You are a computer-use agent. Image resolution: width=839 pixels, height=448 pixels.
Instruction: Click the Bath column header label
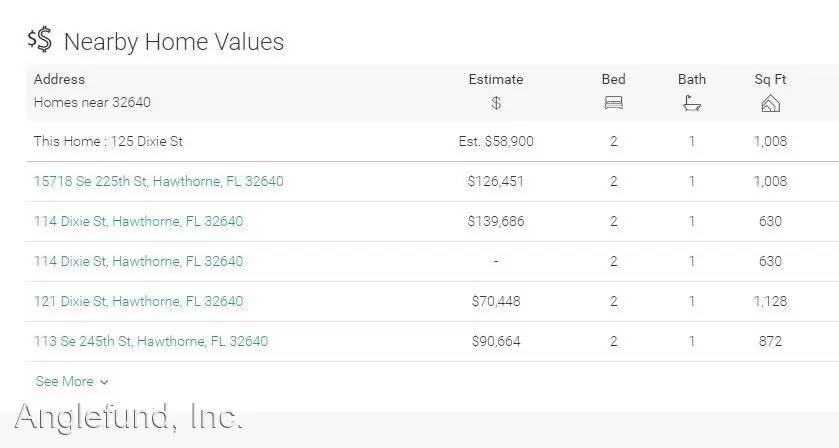coord(692,79)
